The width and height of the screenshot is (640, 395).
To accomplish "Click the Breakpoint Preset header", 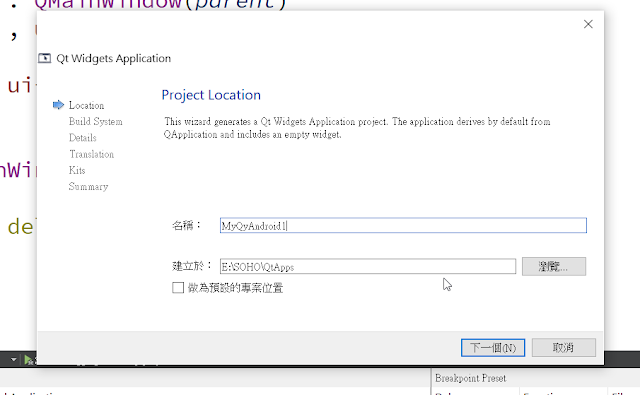I will coord(470,378).
